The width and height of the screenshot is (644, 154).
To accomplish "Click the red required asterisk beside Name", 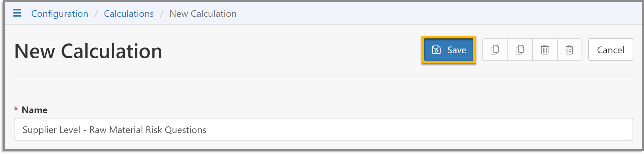I will pos(16,109).
